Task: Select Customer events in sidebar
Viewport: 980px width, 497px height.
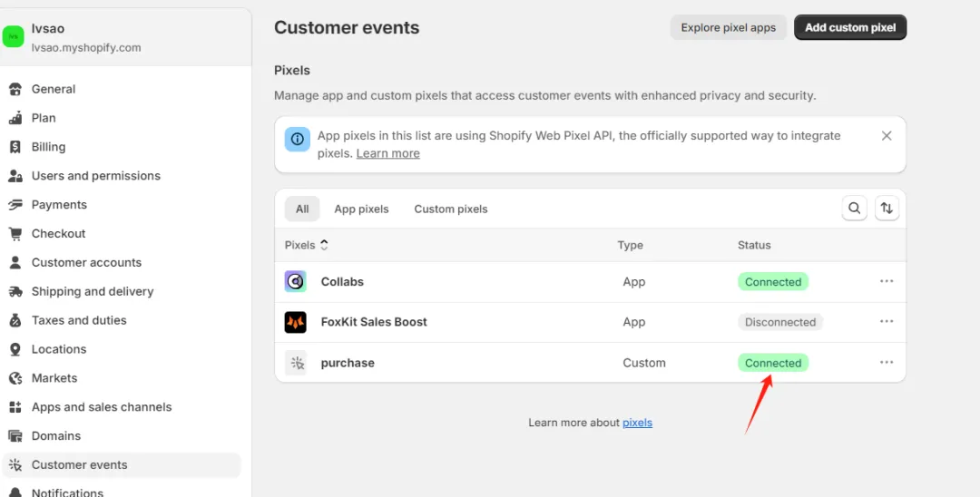Action: point(121,465)
